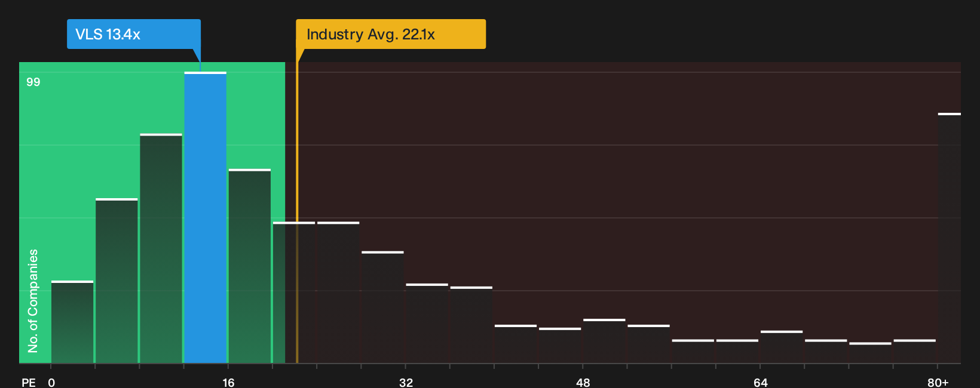980x388 pixels.
Task: Click the 'PE' axis label
Action: pos(29,382)
